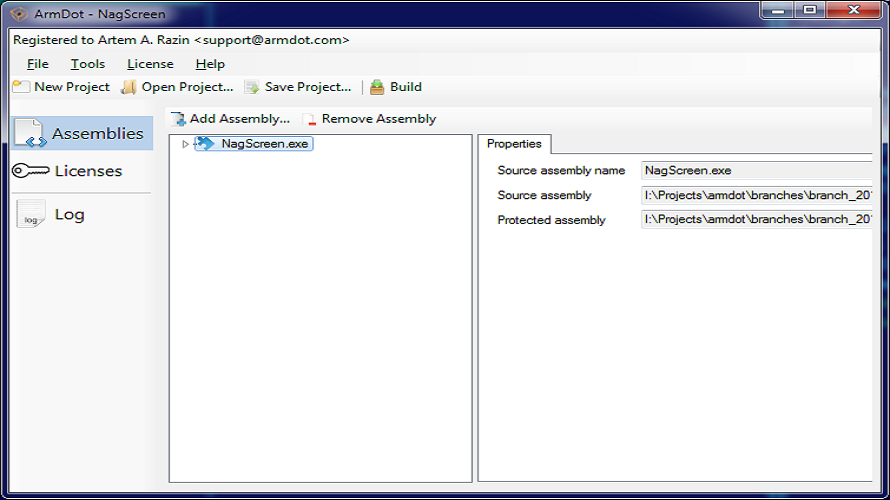Expand the NagScreen.exe tree node

coord(185,144)
